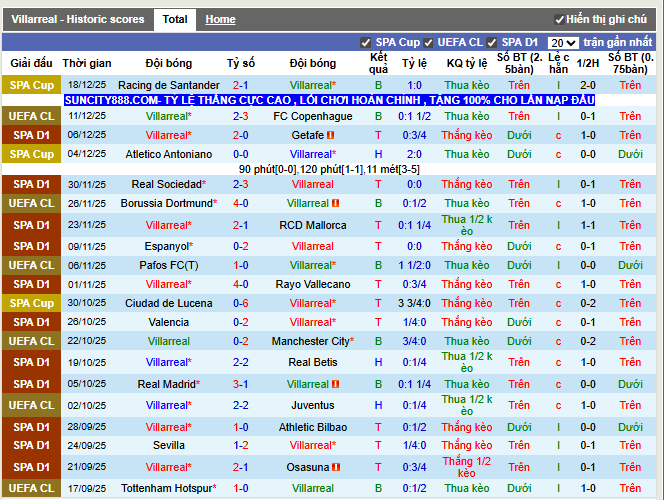664x500 pixels.
Task: Uncheck the UEFA CL filter checkbox
Action: [x=428, y=43]
